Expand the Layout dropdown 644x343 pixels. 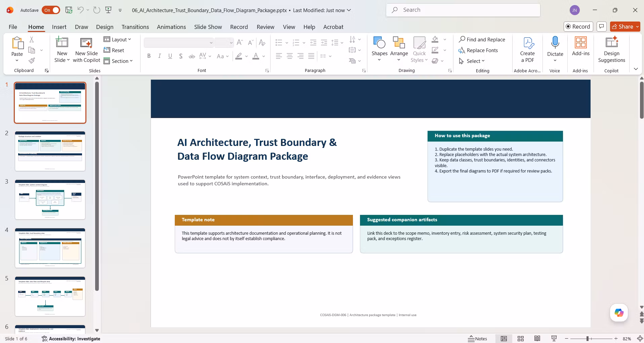coord(117,39)
